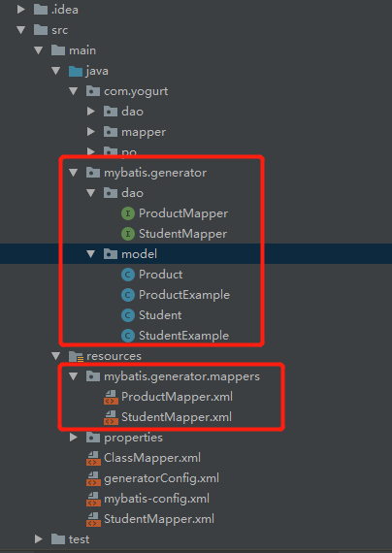392x553 pixels.
Task: Click the generatorConfig.xml file icon
Action: pos(93,478)
